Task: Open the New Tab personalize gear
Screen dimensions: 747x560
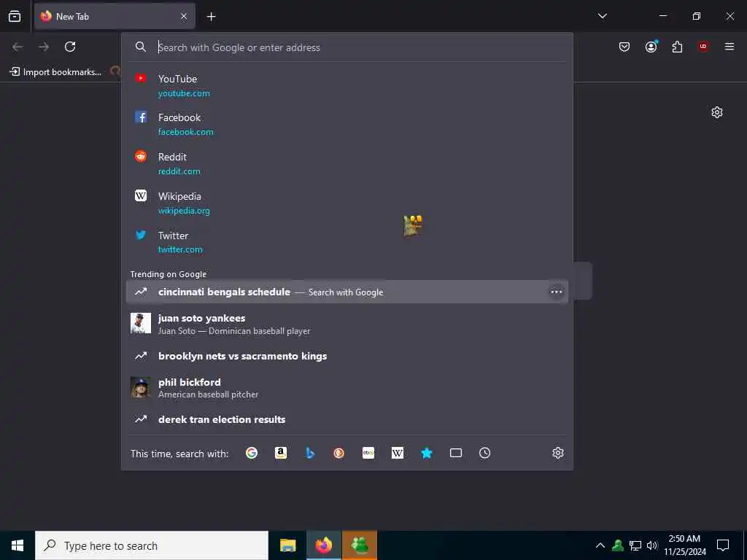Action: [717, 112]
